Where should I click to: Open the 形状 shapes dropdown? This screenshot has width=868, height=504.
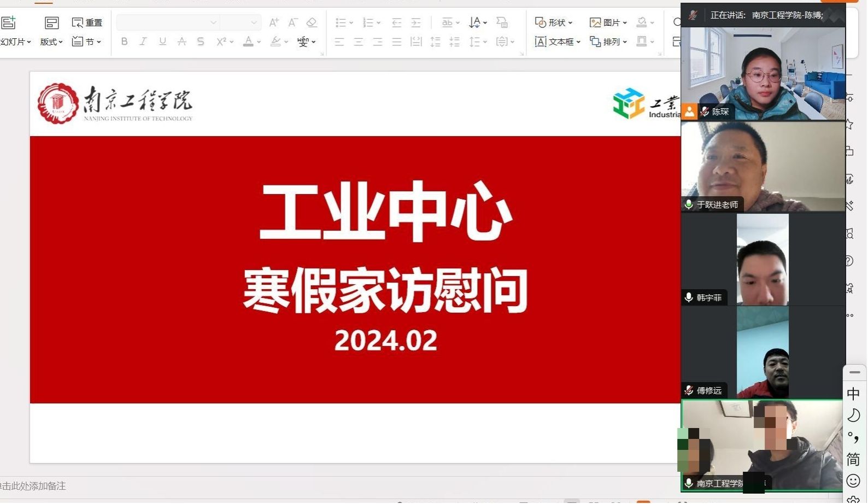click(554, 22)
